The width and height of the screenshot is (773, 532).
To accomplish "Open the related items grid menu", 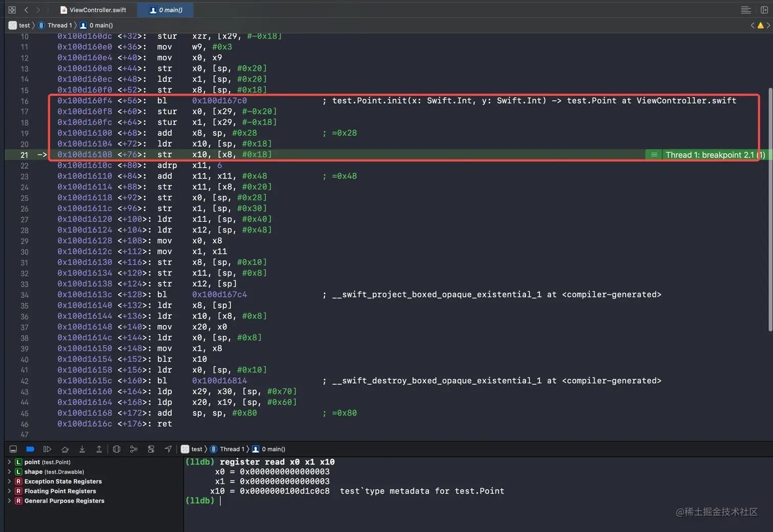I will click(12, 10).
